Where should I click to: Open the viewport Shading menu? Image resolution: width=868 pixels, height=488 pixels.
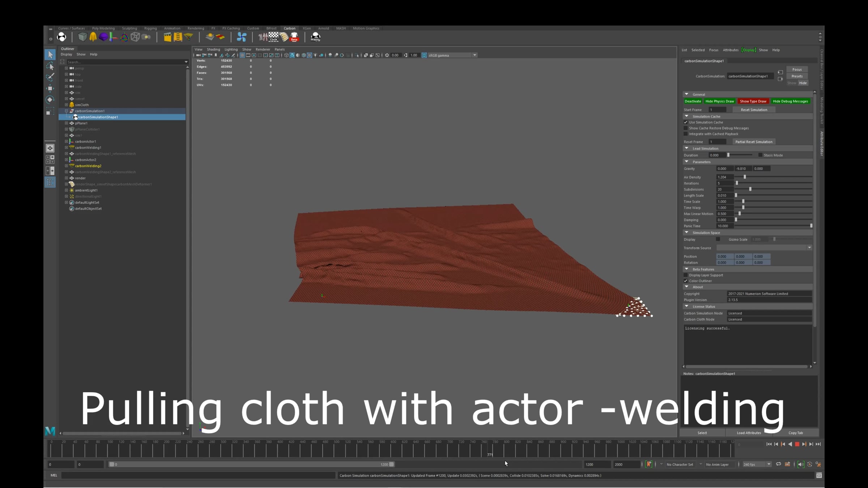click(213, 49)
